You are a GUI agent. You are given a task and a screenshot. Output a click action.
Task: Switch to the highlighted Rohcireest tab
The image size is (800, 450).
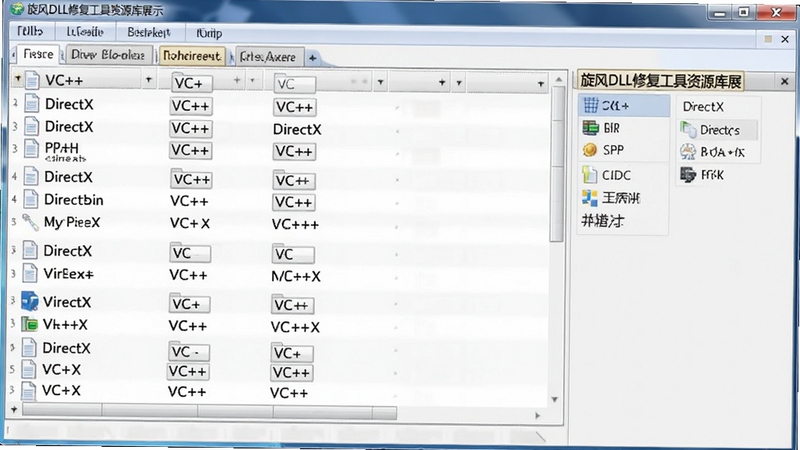(192, 56)
